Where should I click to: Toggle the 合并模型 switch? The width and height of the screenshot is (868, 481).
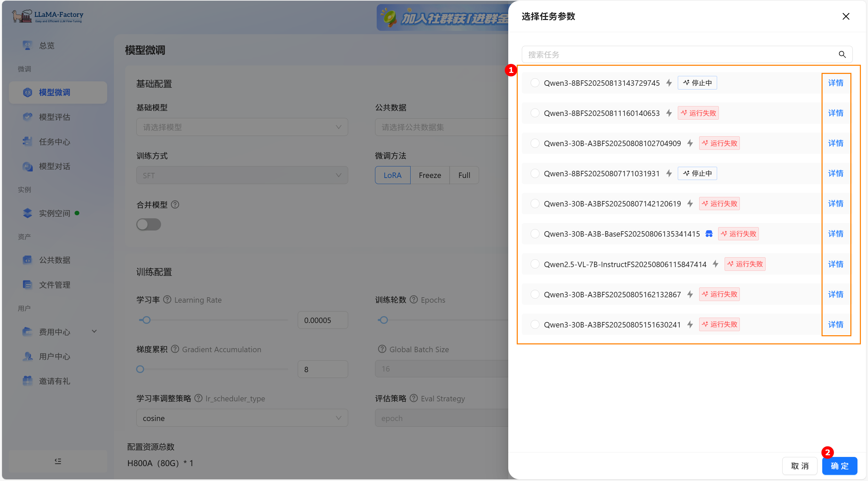coord(149,224)
